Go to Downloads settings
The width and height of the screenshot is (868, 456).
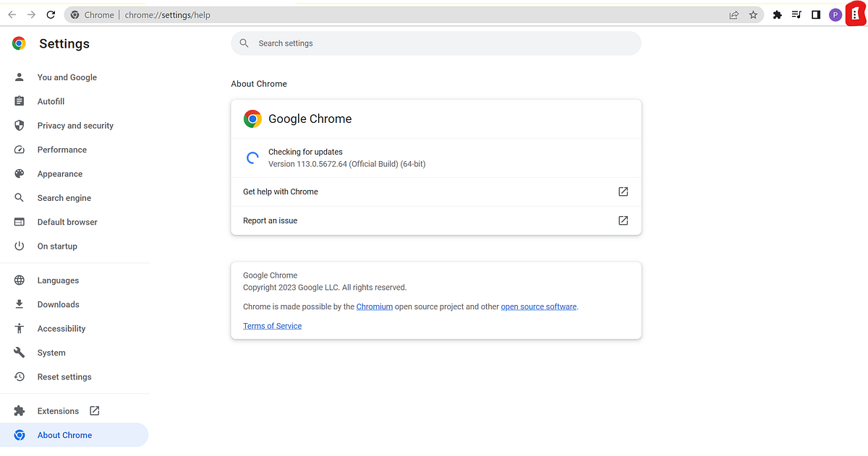click(x=58, y=304)
